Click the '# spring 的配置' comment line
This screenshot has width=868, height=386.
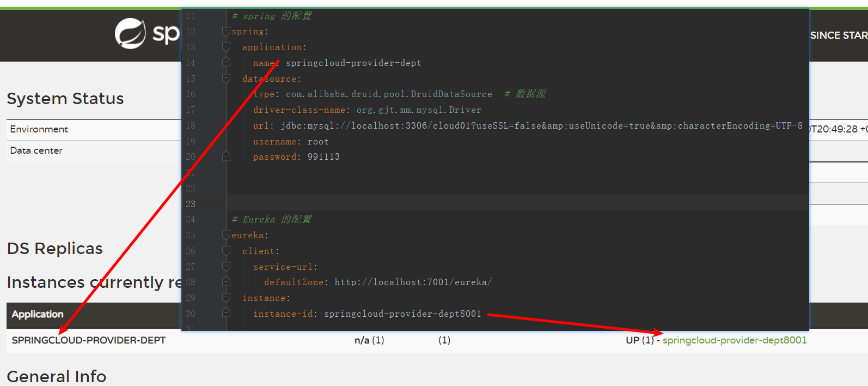tap(272, 16)
